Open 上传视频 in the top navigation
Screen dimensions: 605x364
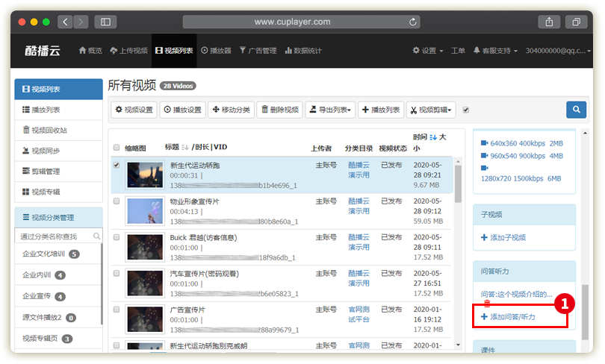(128, 51)
